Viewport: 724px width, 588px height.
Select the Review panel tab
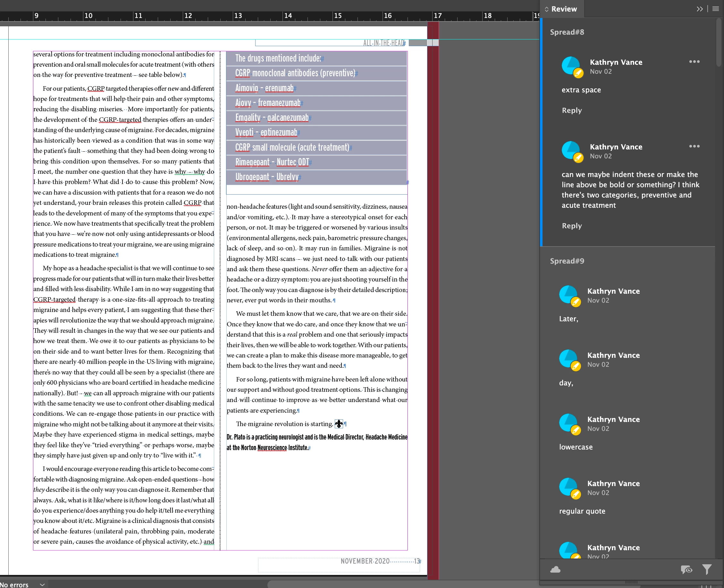click(564, 9)
